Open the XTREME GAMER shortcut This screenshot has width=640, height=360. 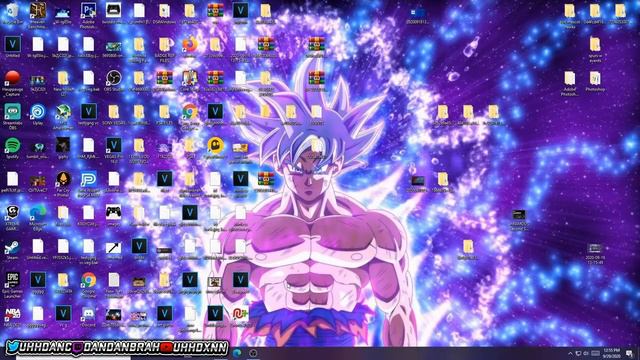(x=13, y=218)
